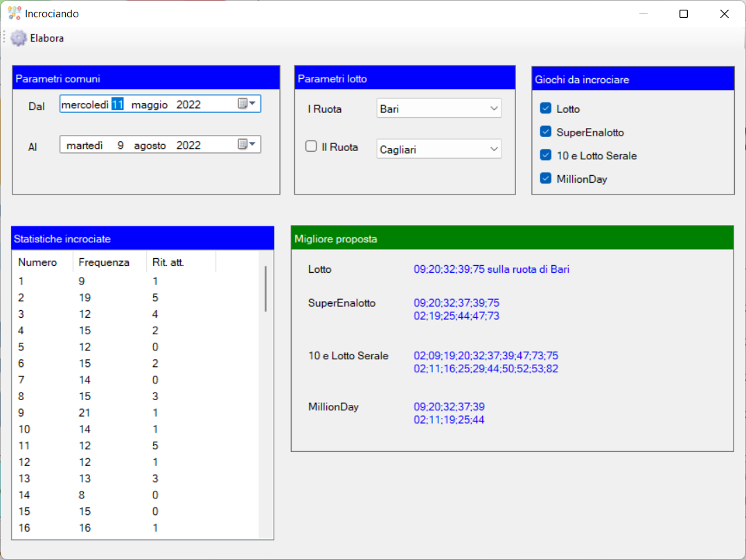The height and width of the screenshot is (560, 746).
Task: Click the Migliore proposta green header
Action: pyautogui.click(x=513, y=238)
